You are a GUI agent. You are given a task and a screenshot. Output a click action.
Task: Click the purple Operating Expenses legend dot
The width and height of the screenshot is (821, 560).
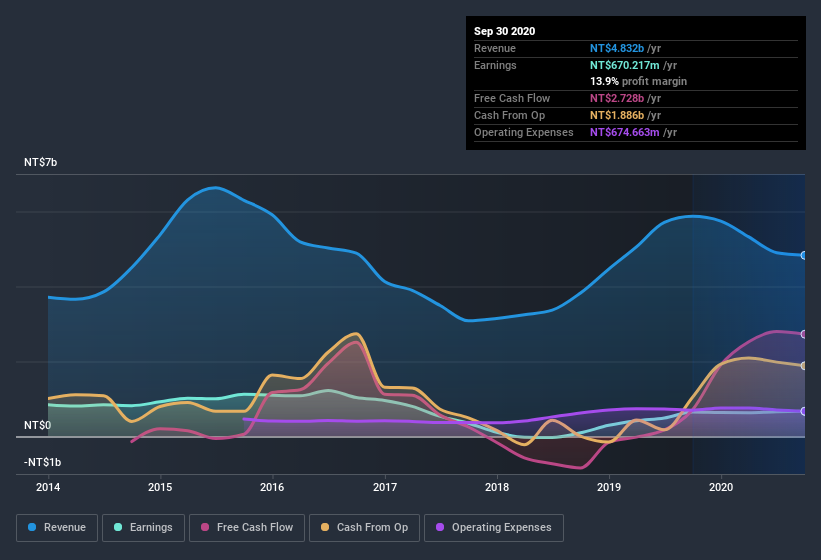tap(440, 527)
